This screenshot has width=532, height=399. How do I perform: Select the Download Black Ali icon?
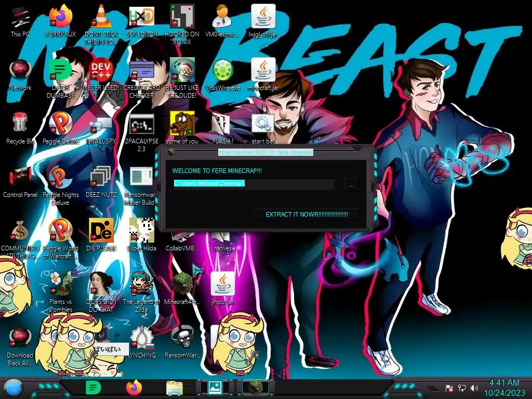point(20,346)
